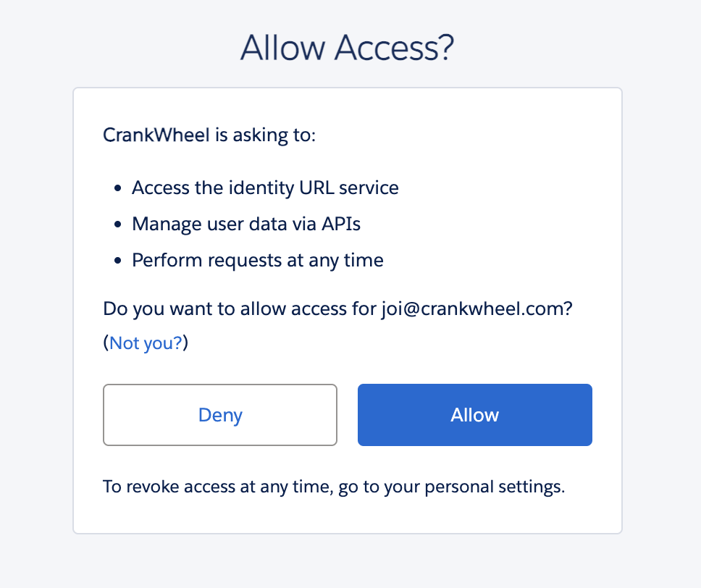Click the "To revoke access" footer note

(333, 487)
